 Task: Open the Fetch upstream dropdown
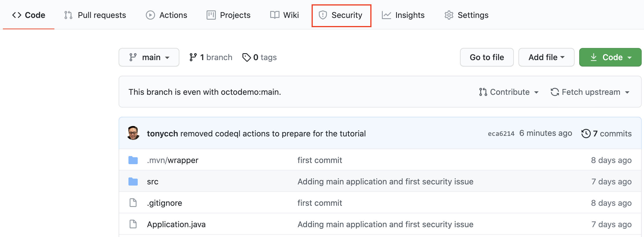coord(590,92)
